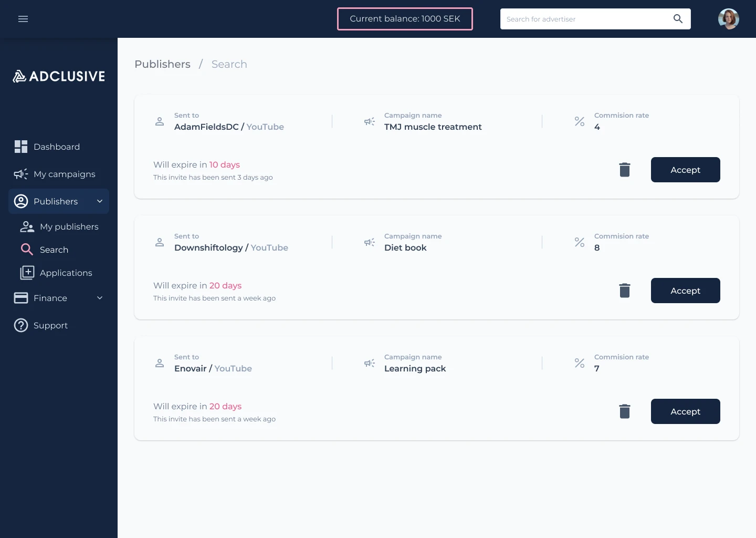Click the Current balance box

405,19
